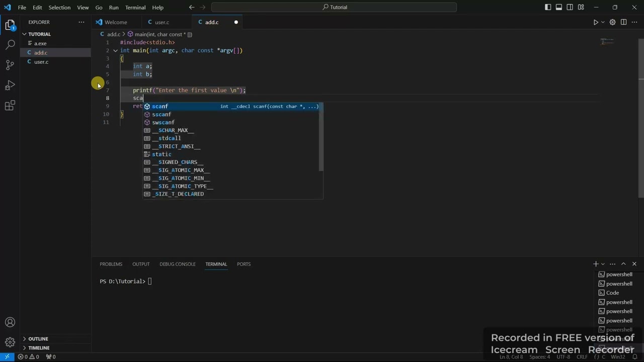Screen dimensions: 644x362
Task: Customize layout icon in title bar
Action: coord(581,7)
